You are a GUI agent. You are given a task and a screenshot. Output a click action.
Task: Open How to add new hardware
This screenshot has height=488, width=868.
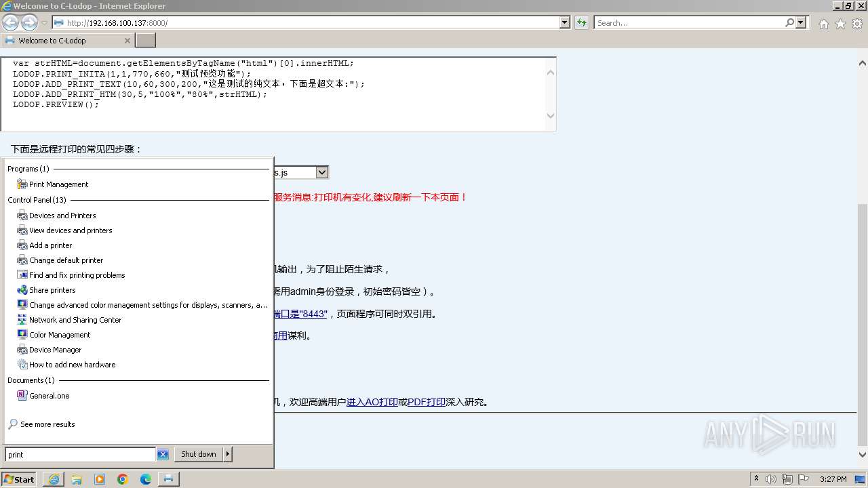[x=72, y=365]
